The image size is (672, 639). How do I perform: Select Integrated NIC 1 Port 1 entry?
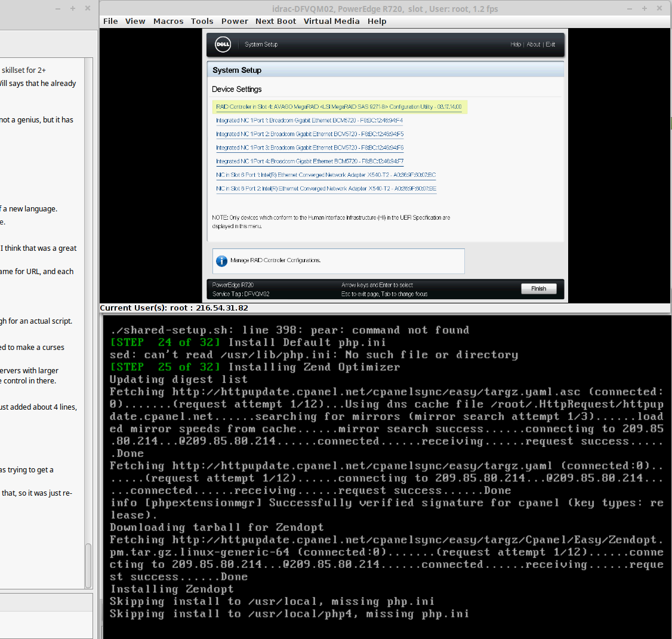(309, 121)
